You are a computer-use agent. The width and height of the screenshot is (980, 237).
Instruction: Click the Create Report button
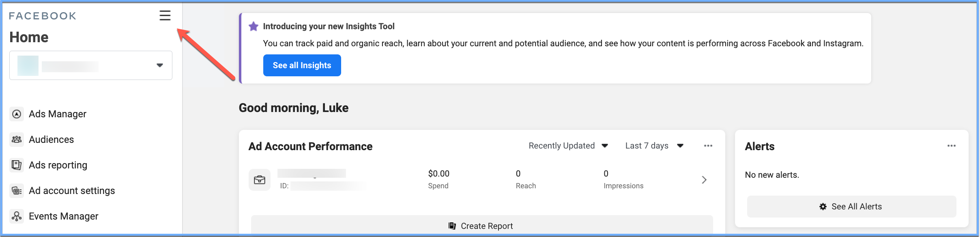pos(482,226)
